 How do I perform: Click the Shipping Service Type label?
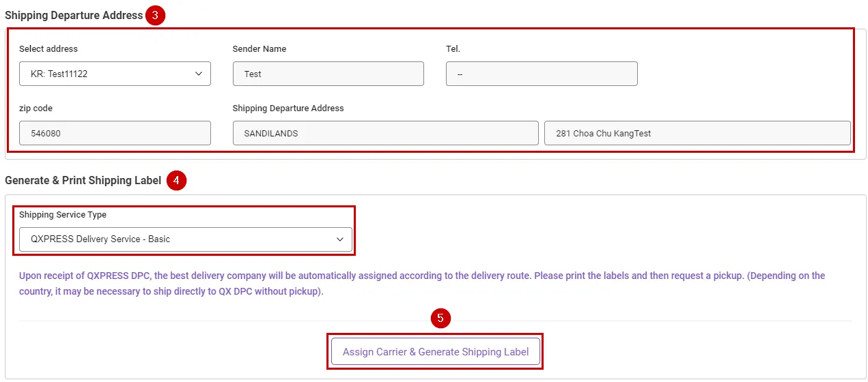pos(63,215)
